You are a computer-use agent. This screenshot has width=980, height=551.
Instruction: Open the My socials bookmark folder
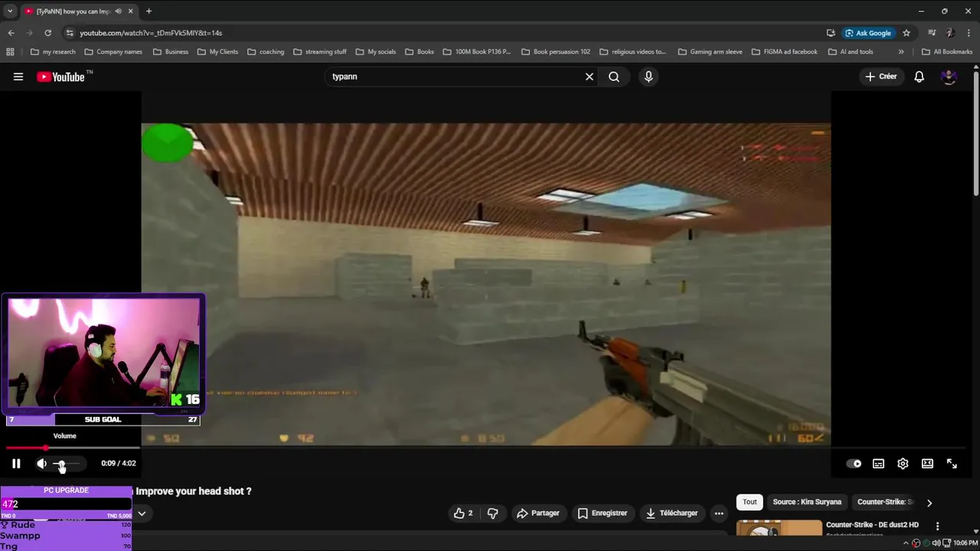click(376, 52)
